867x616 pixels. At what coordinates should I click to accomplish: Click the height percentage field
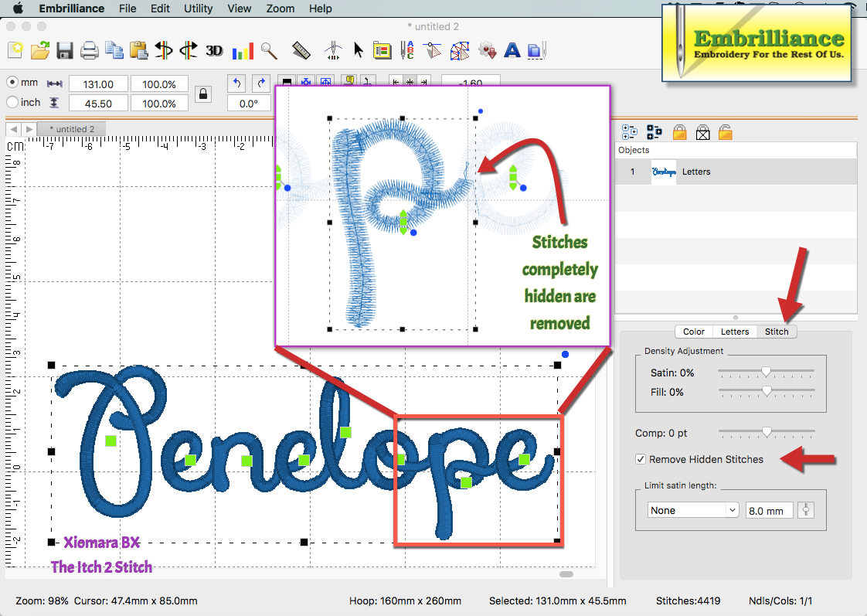click(x=159, y=104)
